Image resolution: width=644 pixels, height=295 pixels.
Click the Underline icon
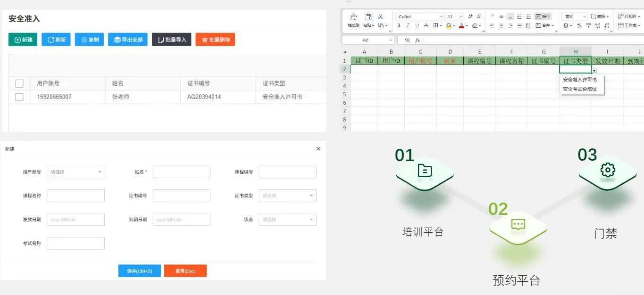[417, 25]
